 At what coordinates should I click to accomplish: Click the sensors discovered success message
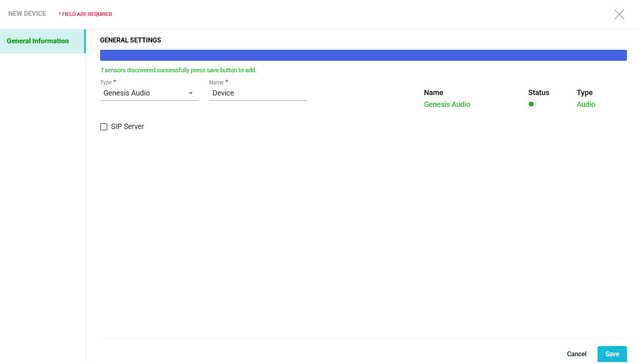point(178,70)
